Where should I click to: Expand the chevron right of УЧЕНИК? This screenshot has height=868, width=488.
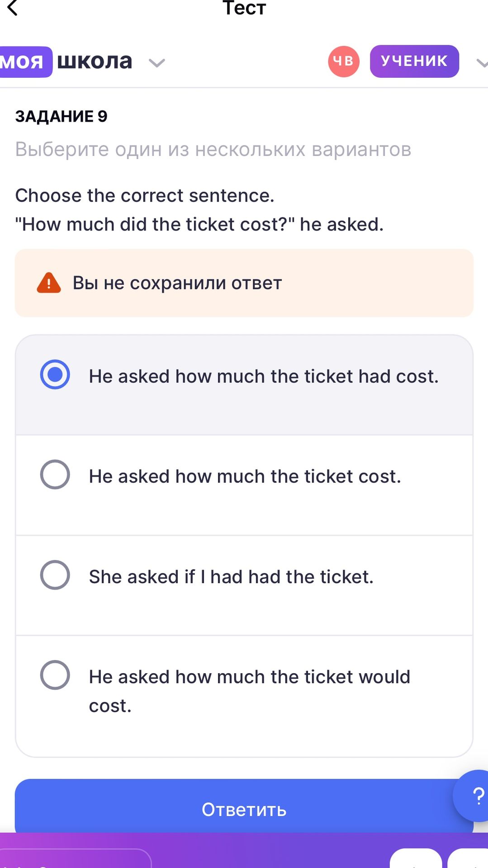482,63
